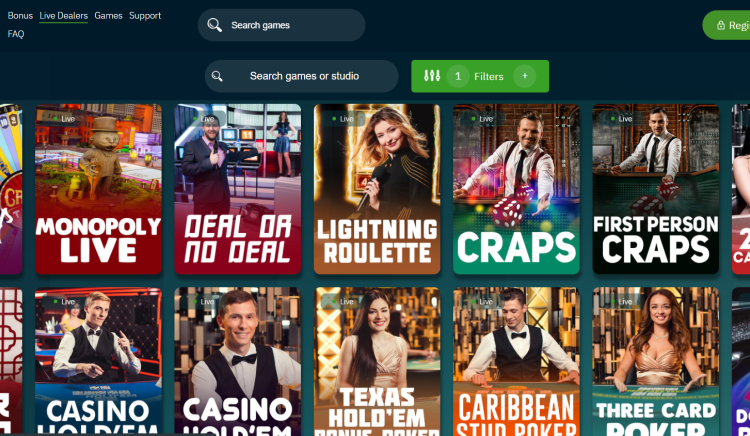Focus the Search games input field

coord(281,25)
